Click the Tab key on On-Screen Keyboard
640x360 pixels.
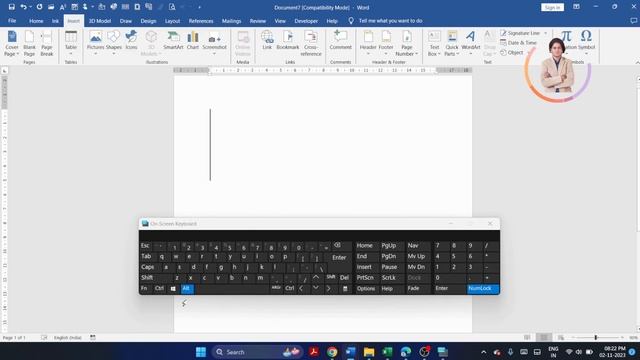(146, 256)
